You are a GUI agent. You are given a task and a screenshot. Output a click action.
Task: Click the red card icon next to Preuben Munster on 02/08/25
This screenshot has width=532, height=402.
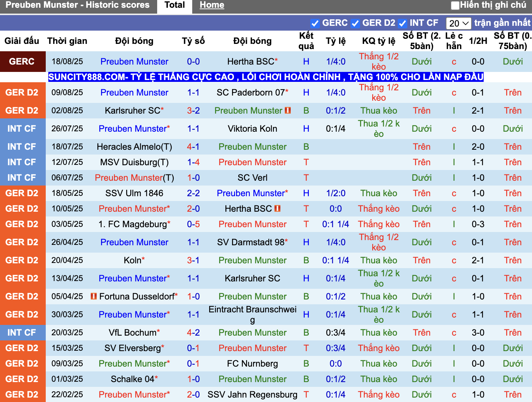coord(288,110)
